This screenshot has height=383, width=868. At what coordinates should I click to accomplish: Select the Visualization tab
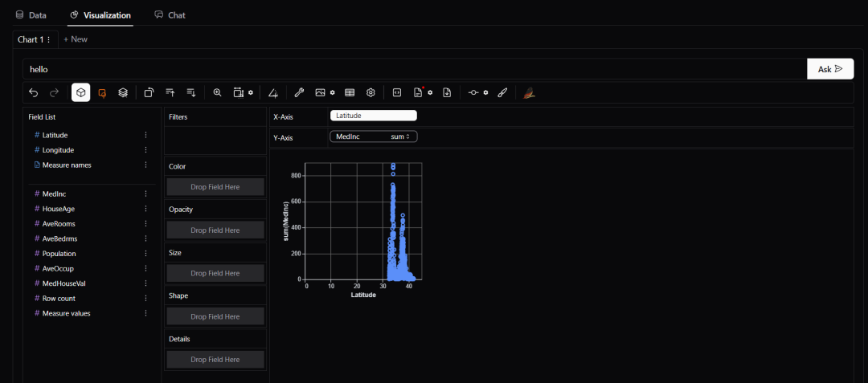tap(100, 15)
